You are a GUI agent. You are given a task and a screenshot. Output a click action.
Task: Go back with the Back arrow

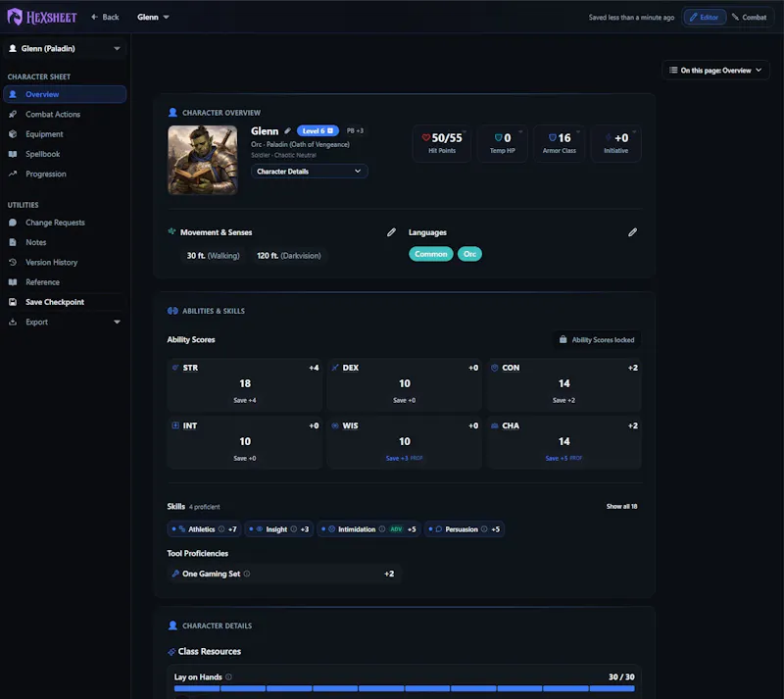pos(105,17)
